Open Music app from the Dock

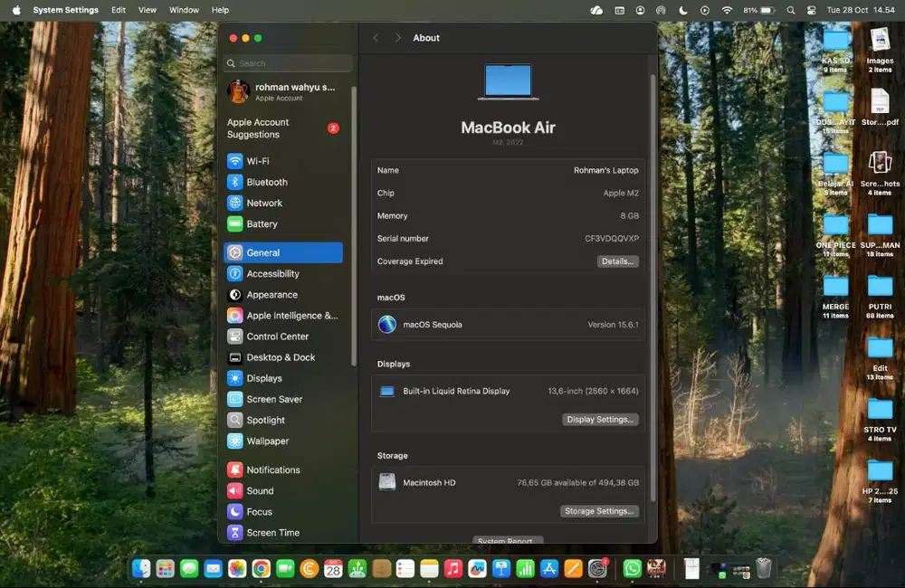click(453, 570)
